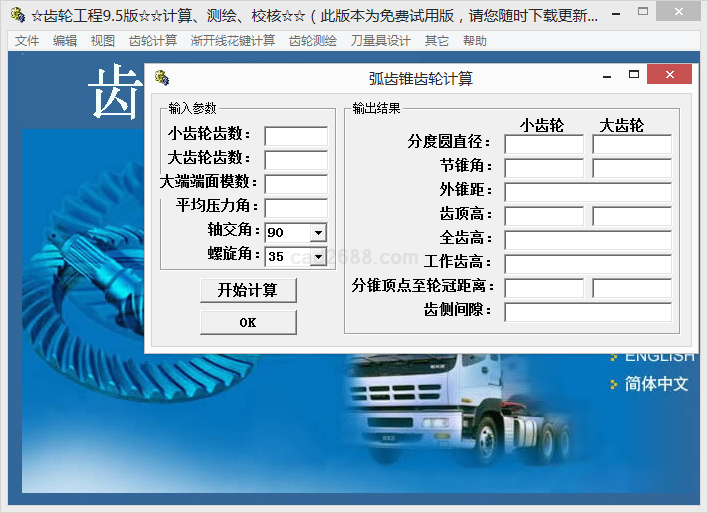Expand the 螺旋角 dropdown list
This screenshot has width=708, height=513.
[x=318, y=257]
